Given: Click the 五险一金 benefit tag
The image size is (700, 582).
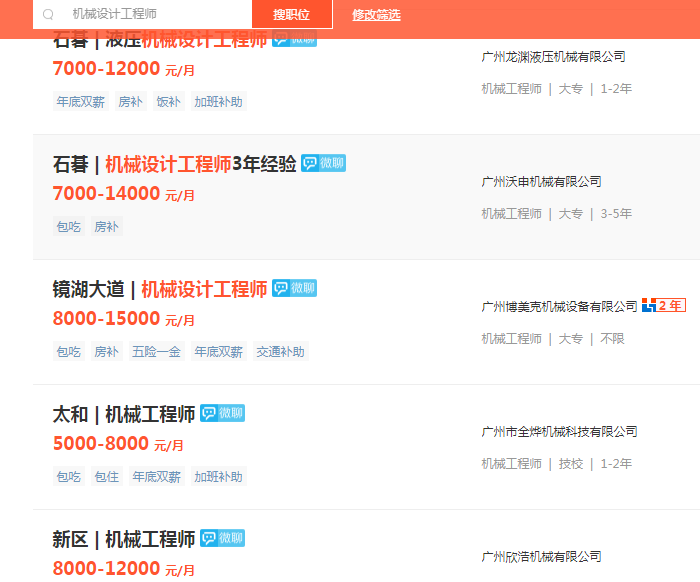Looking at the screenshot, I should tap(156, 352).
